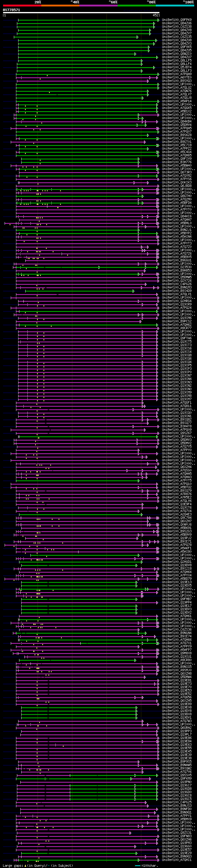The height and width of the screenshot is (868, 197).
Task: Choose the UniRef100_A7PQA5 row label
Action: click(x=177, y=128)
